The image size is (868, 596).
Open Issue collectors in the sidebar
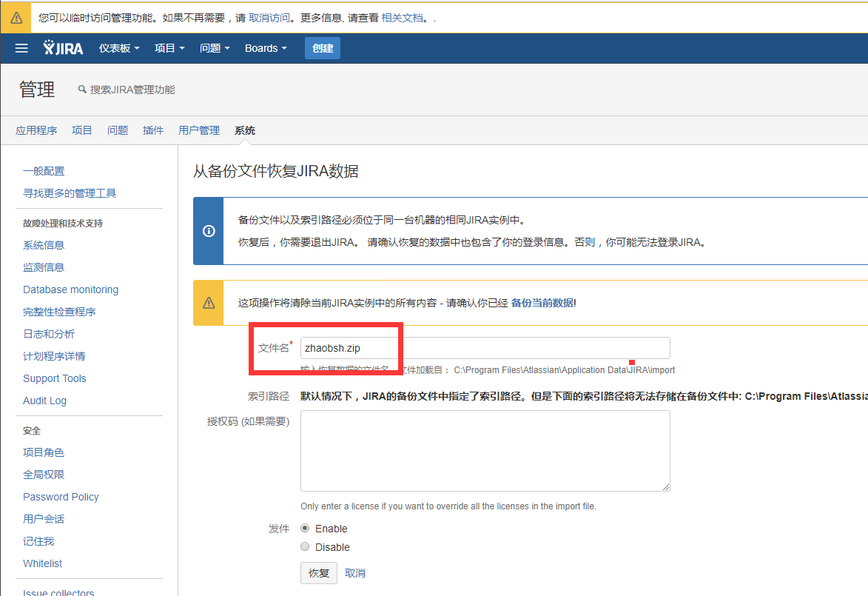[58, 592]
